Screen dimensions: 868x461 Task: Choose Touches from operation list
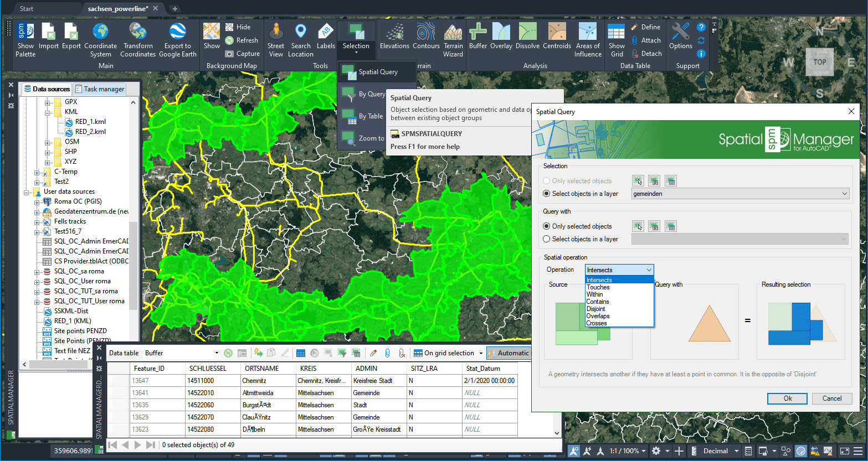click(619, 287)
